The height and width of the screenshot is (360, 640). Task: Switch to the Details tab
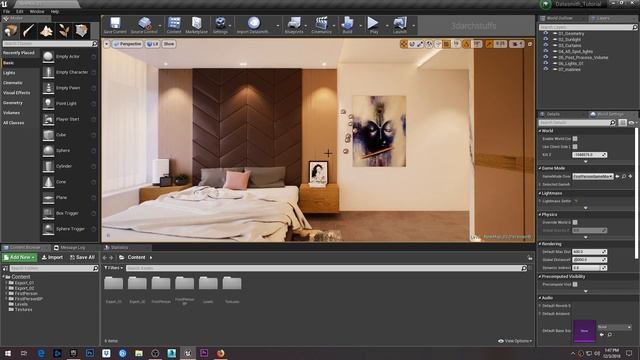tap(553, 114)
